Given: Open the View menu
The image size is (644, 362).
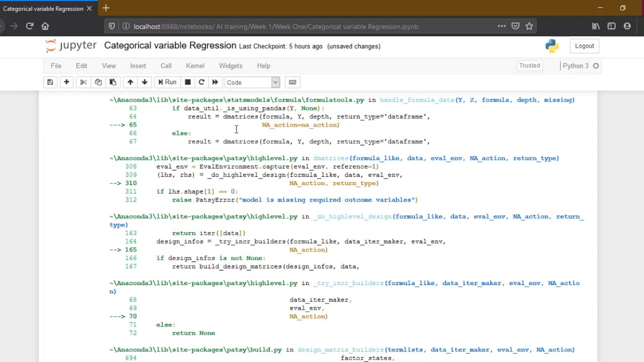Looking at the screenshot, I should [109, 66].
